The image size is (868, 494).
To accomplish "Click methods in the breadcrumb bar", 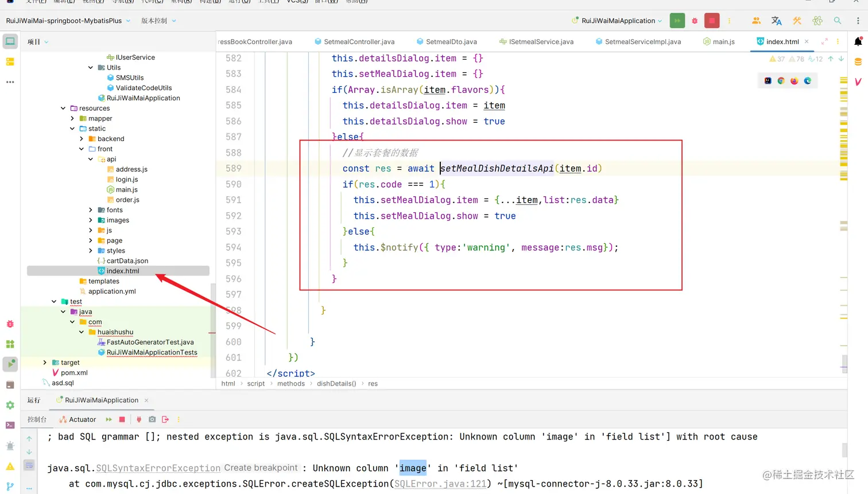I will 291,384.
